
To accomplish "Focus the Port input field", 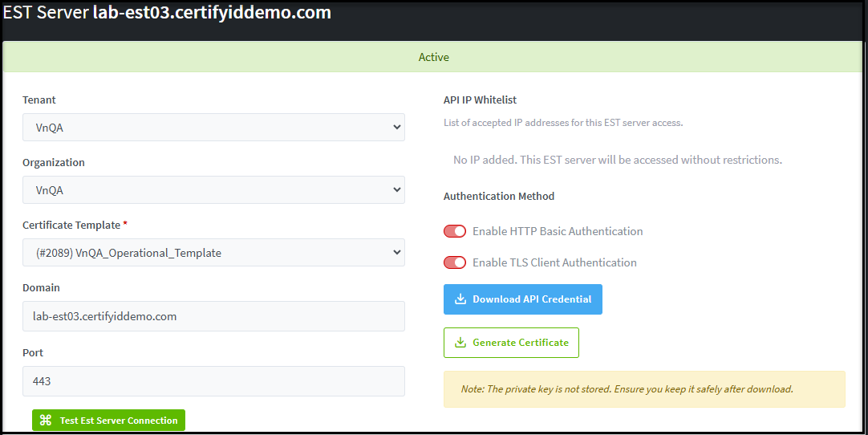I will click(x=213, y=381).
